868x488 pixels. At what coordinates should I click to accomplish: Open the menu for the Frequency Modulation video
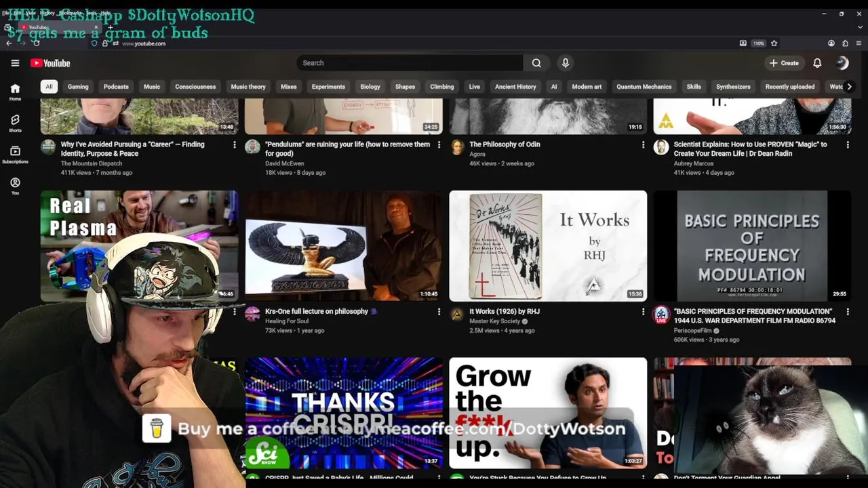(x=848, y=312)
